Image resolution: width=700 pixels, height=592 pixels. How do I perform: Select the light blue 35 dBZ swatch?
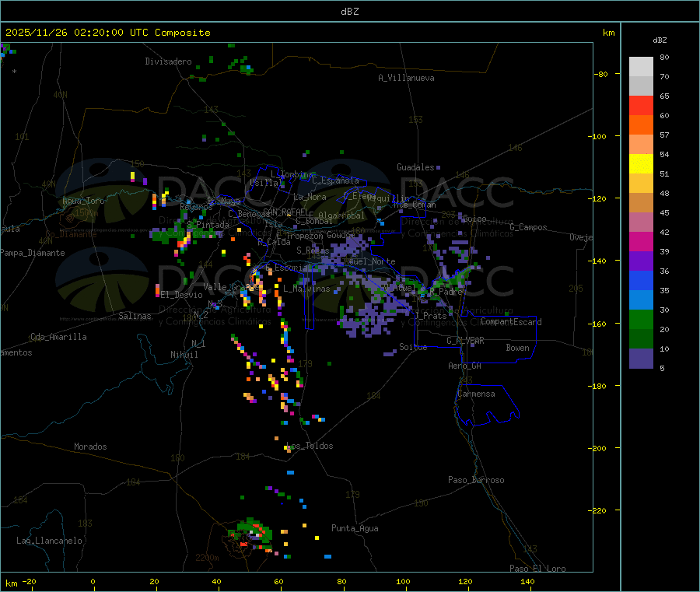coord(641,300)
